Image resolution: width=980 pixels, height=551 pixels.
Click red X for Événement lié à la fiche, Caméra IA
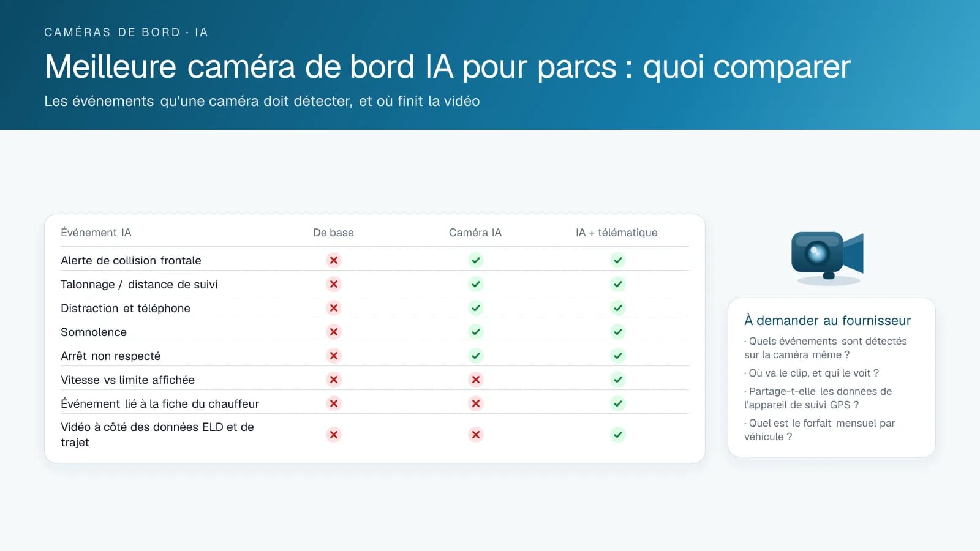(x=476, y=403)
